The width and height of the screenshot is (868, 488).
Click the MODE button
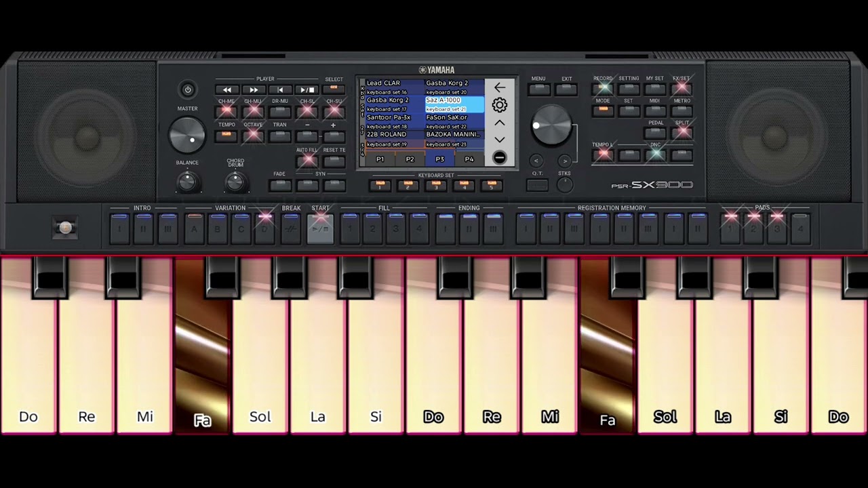click(603, 110)
